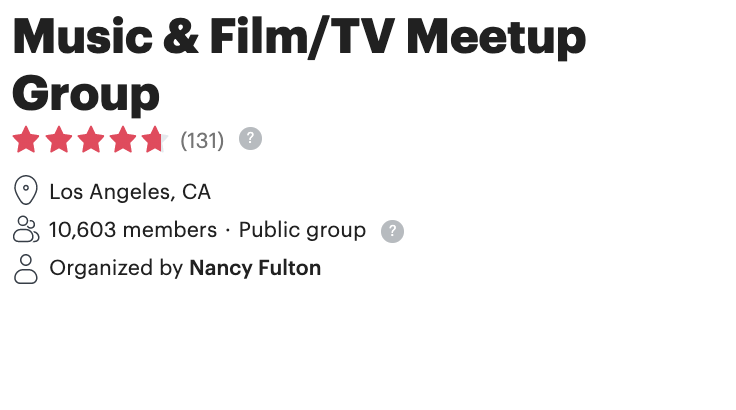The image size is (736, 410).
Task: Click the second red rating star
Action: [59, 140]
